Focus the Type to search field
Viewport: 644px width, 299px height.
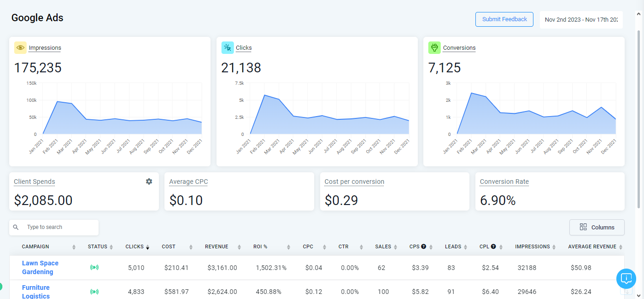[54, 227]
